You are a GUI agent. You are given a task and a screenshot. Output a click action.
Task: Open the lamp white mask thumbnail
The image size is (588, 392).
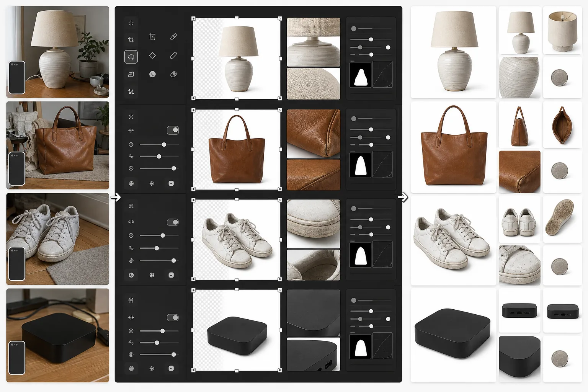point(360,75)
